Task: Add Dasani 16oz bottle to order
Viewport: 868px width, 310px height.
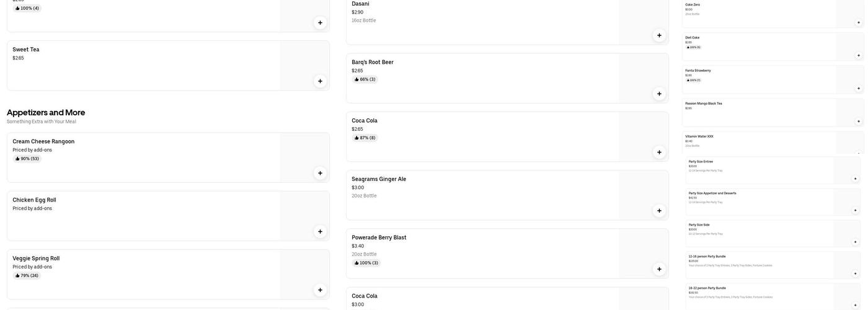Action: coord(659,35)
